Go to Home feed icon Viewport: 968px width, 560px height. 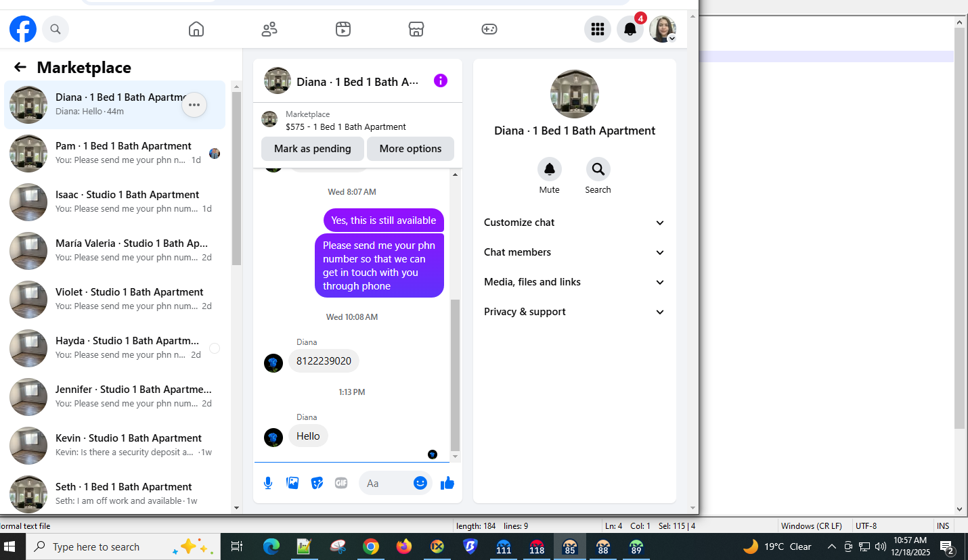pos(196,29)
